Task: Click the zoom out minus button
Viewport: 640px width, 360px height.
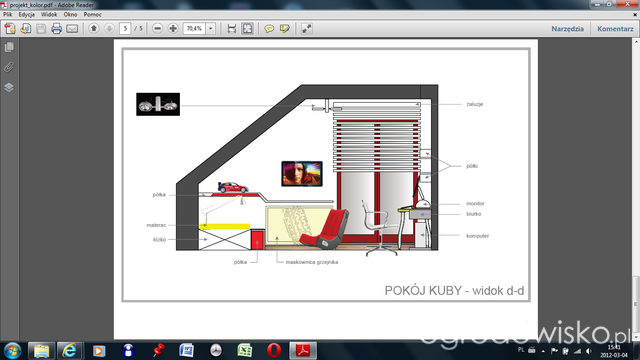Action: 158,29
